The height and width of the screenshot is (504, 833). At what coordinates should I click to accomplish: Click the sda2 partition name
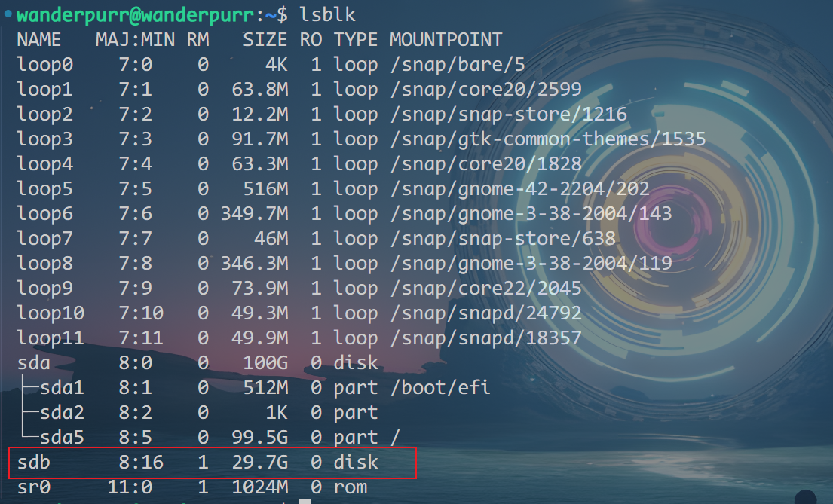pos(62,413)
